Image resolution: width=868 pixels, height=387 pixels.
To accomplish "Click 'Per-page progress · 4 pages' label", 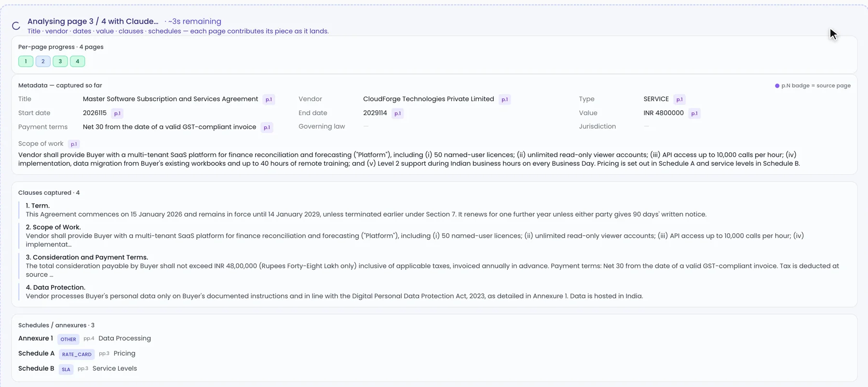I will [61, 47].
